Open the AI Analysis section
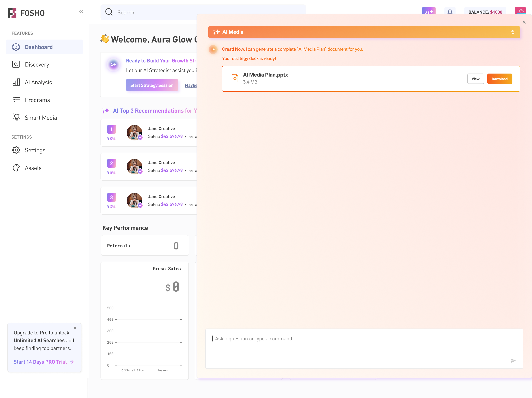This screenshot has width=532, height=398. click(44, 82)
